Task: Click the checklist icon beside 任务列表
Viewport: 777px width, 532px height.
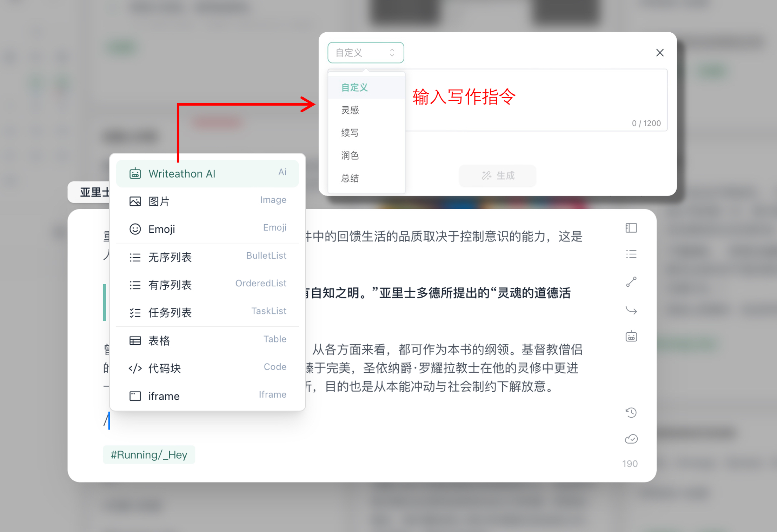Action: (x=135, y=313)
